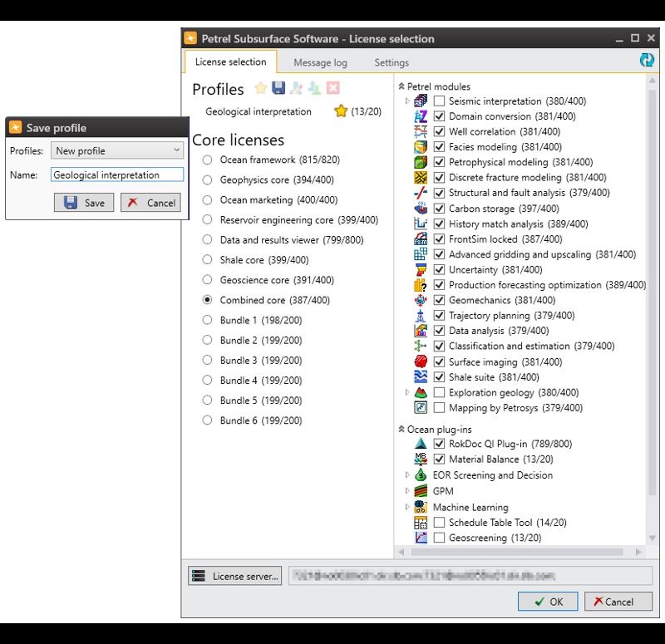Click the gold star on Geological interpretation profile
The width and height of the screenshot is (665, 644).
341,111
